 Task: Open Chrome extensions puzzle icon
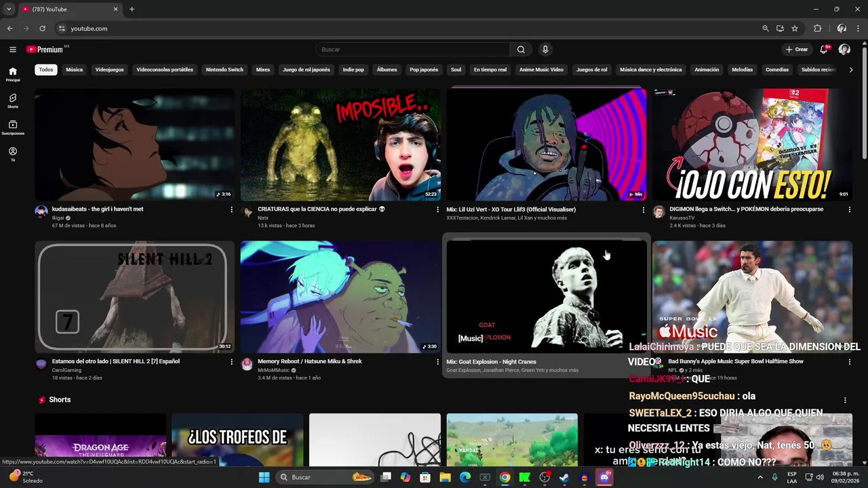[x=817, y=28]
